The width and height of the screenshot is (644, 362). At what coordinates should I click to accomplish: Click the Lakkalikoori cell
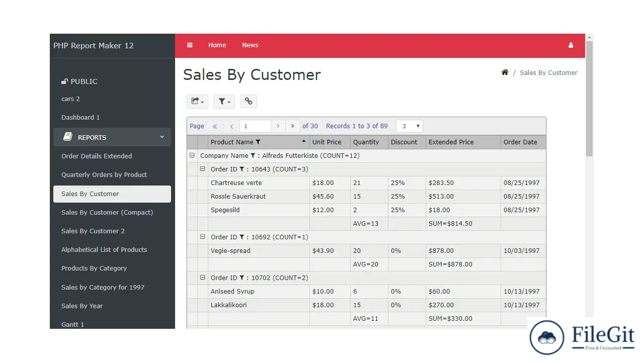tap(259, 305)
